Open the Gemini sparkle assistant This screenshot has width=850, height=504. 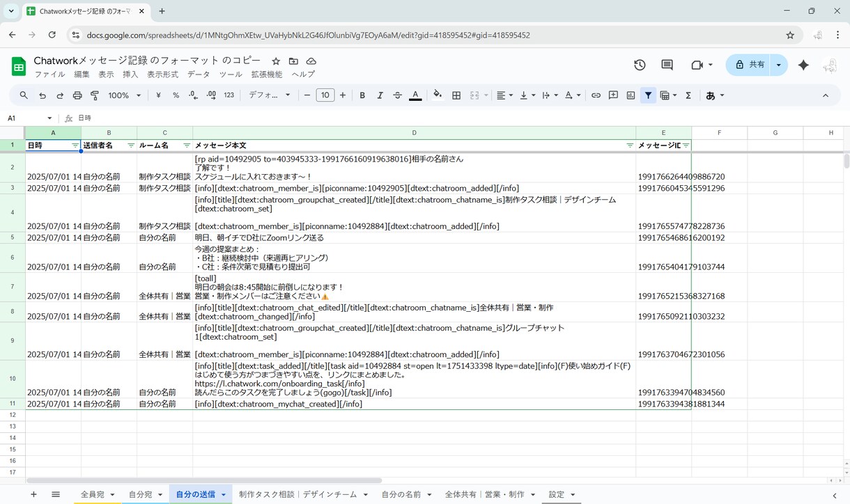coord(803,65)
